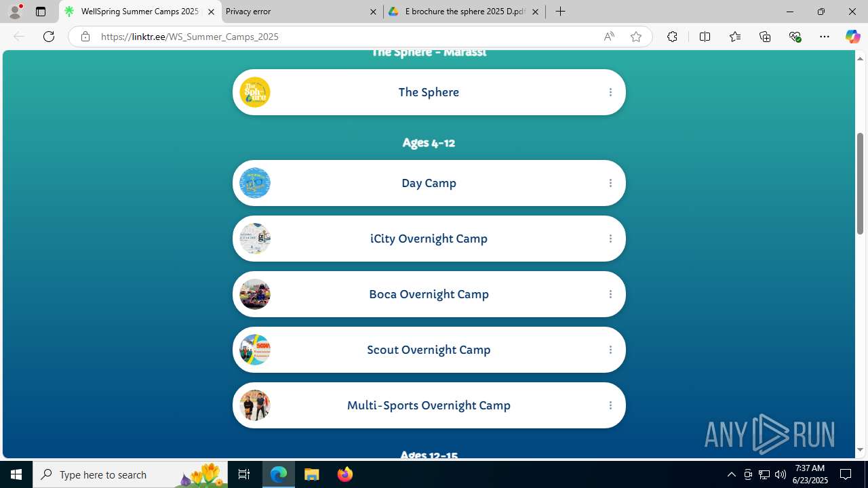Viewport: 868px width, 488px height.
Task: Open Boca Overnight Camp link
Action: pyautogui.click(x=429, y=294)
